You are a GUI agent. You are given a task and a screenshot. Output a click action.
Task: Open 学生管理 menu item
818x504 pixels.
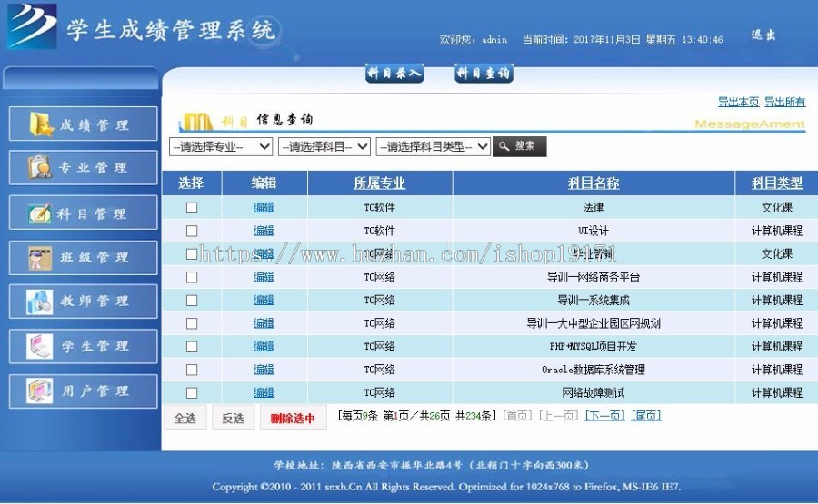(83, 346)
